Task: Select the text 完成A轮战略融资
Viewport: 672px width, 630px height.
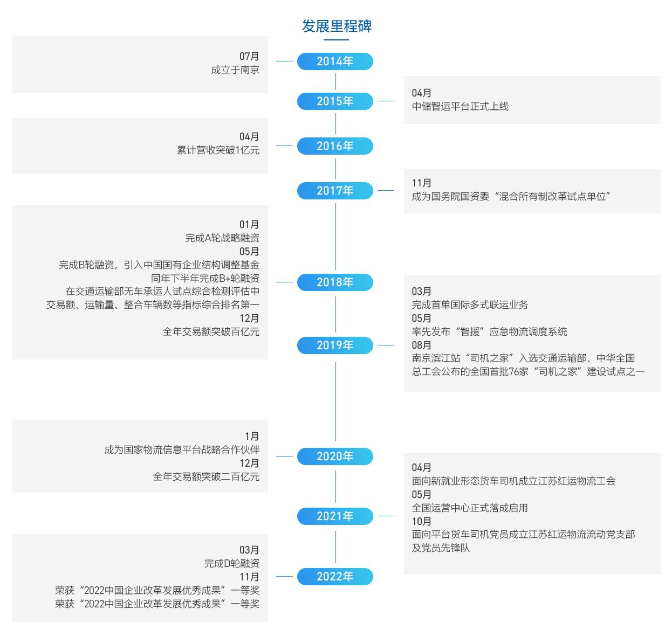Action: (223, 238)
